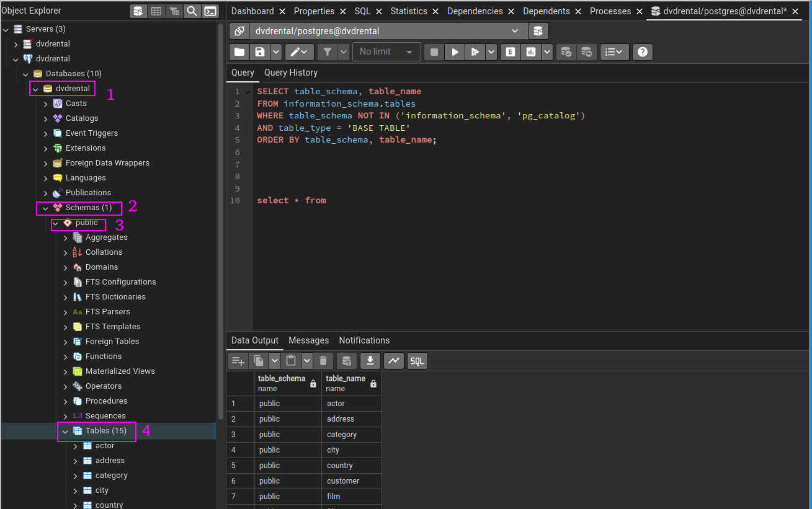Screen dimensions: 812x509
Task: Expand the Functions tree node
Action: click(x=65, y=356)
